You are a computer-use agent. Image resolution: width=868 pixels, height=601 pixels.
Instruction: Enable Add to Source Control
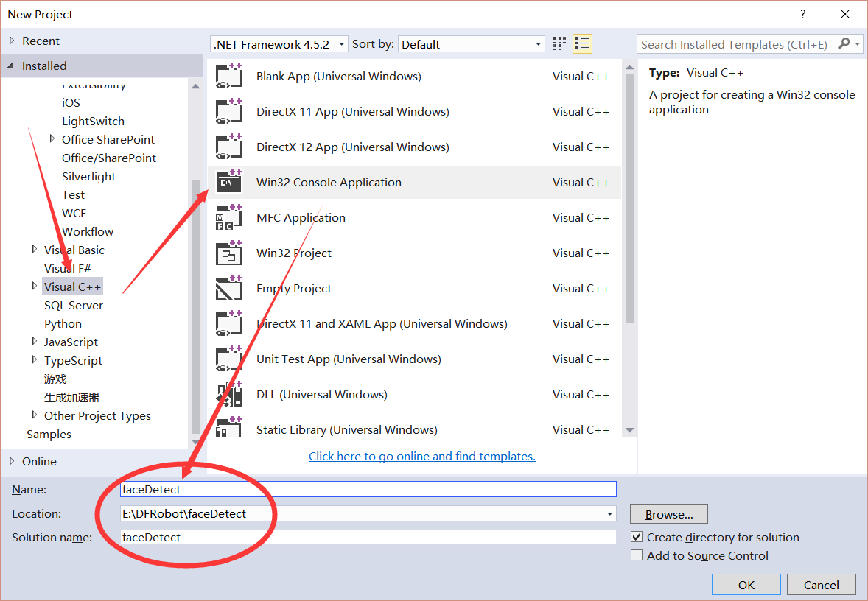tap(637, 555)
